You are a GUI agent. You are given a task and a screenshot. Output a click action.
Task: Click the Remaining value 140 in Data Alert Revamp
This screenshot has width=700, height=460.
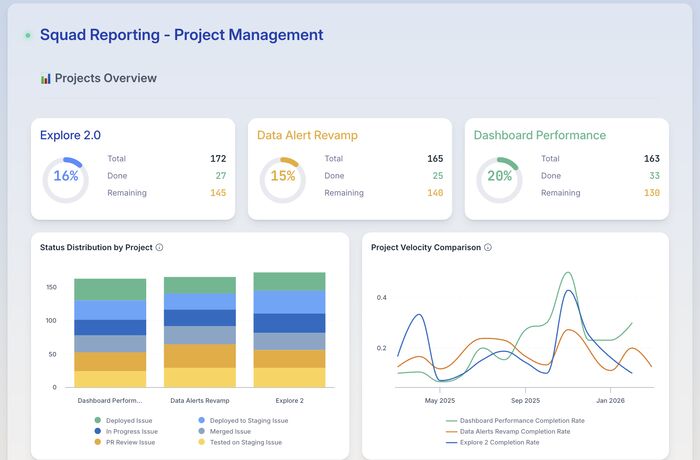(435, 193)
